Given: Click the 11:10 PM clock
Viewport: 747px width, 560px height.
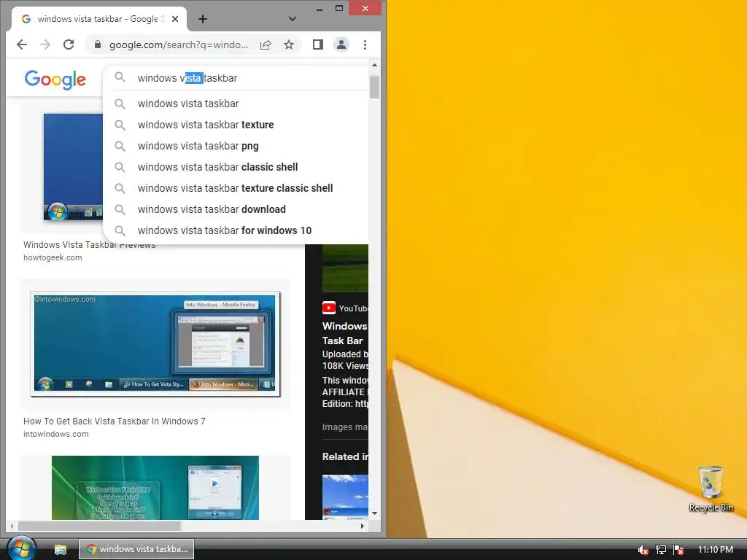Looking at the screenshot, I should point(716,550).
